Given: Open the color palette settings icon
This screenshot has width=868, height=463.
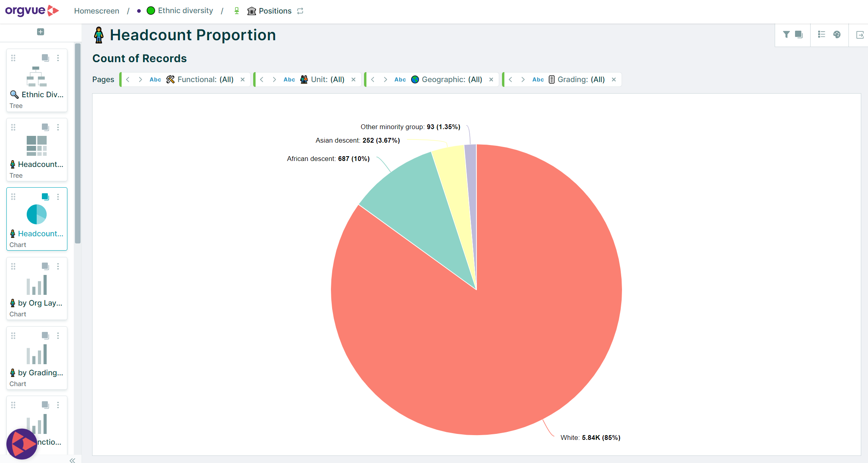Looking at the screenshot, I should [837, 35].
